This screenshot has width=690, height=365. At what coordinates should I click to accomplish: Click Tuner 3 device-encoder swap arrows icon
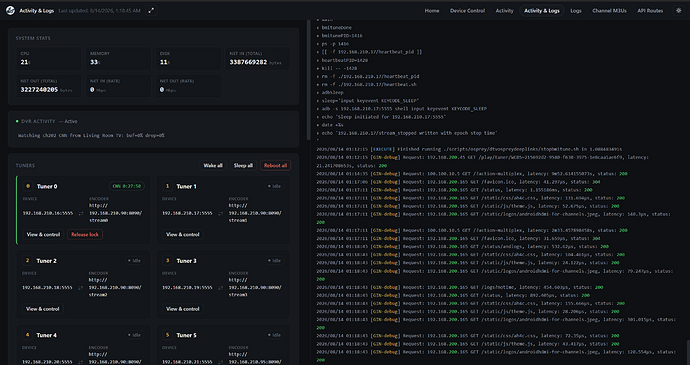pyautogui.click(x=220, y=288)
